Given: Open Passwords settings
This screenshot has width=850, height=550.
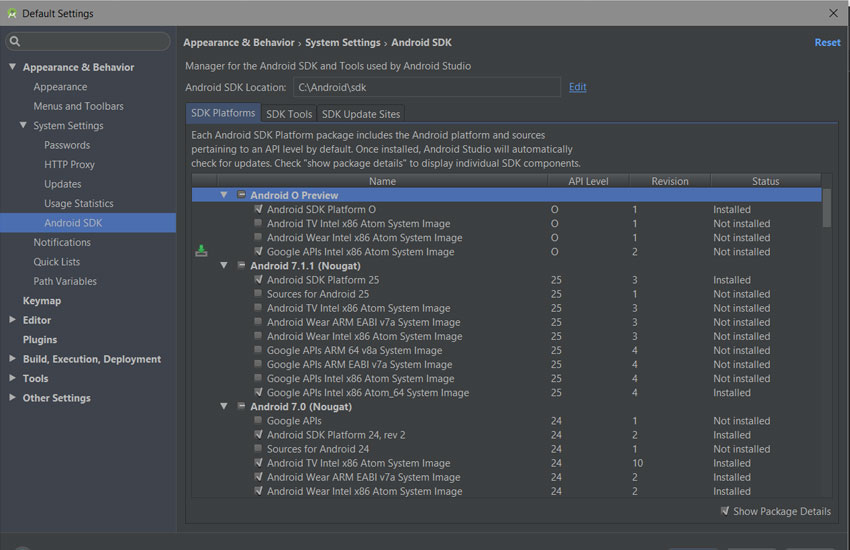Looking at the screenshot, I should 67,145.
